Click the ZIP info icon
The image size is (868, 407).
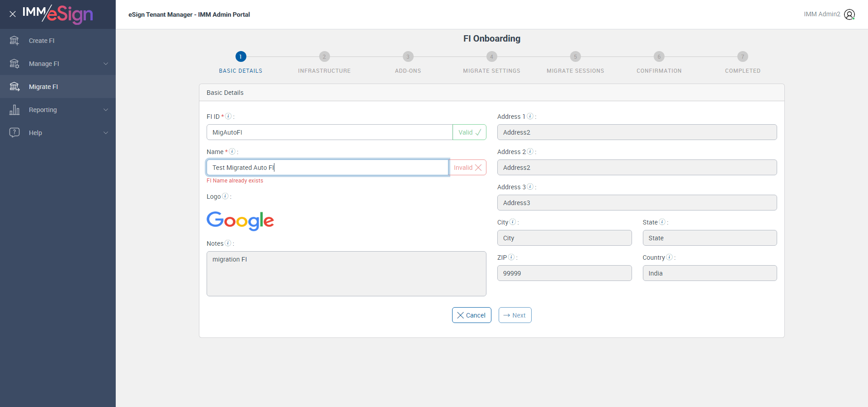(x=511, y=257)
